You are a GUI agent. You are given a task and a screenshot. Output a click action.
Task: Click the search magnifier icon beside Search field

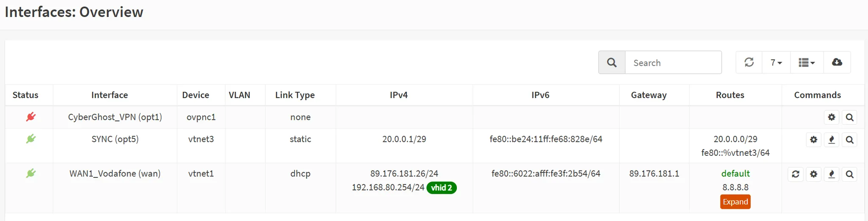(x=612, y=63)
